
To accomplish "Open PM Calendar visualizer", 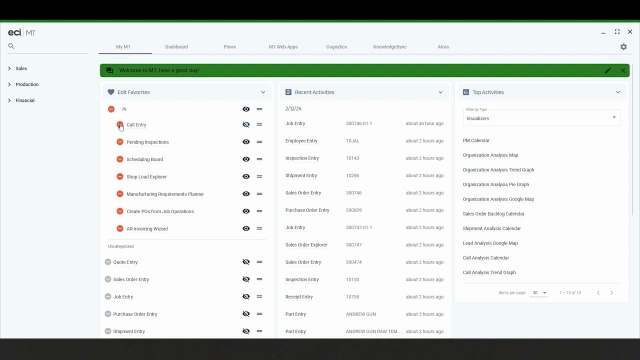I will click(x=476, y=140).
